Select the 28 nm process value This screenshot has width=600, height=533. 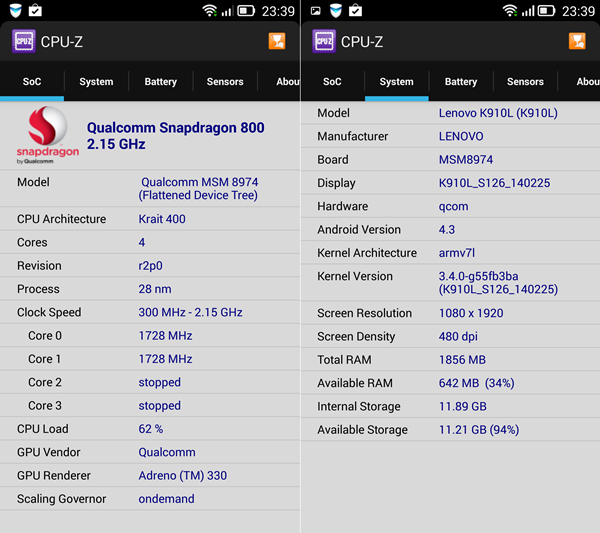click(155, 289)
